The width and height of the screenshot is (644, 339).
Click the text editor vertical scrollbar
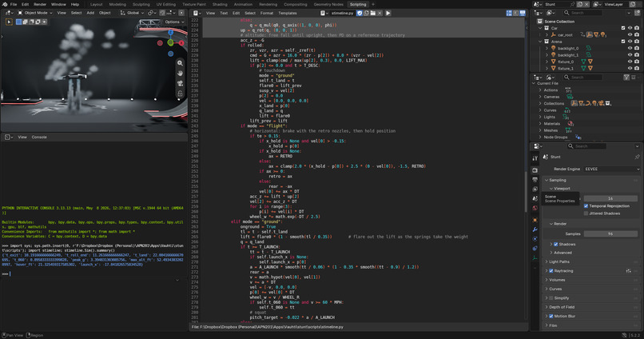tap(526, 192)
